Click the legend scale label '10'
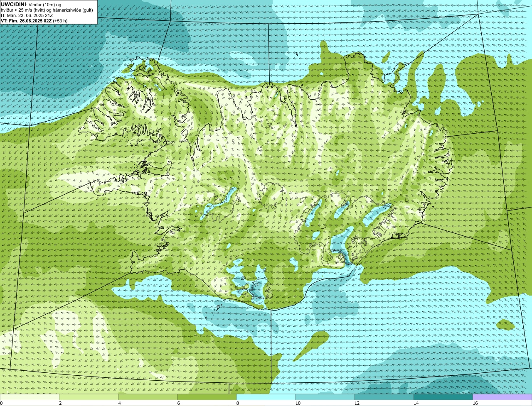 (x=298, y=403)
